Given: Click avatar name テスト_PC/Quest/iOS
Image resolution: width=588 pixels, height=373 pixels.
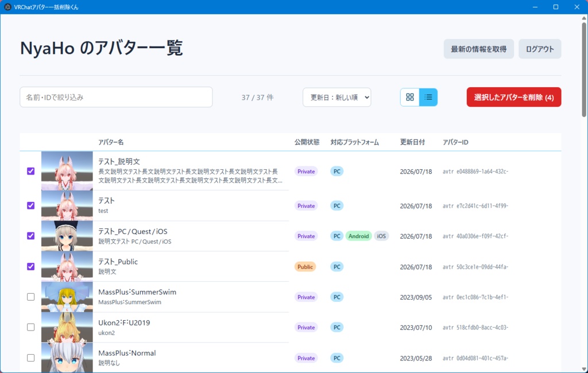Looking at the screenshot, I should 133,231.
